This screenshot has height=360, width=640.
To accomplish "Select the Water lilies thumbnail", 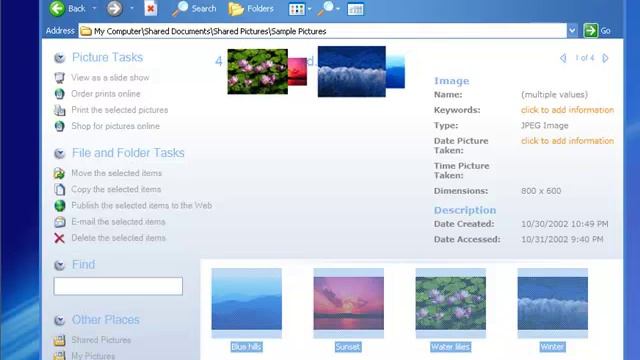I will coord(451,303).
